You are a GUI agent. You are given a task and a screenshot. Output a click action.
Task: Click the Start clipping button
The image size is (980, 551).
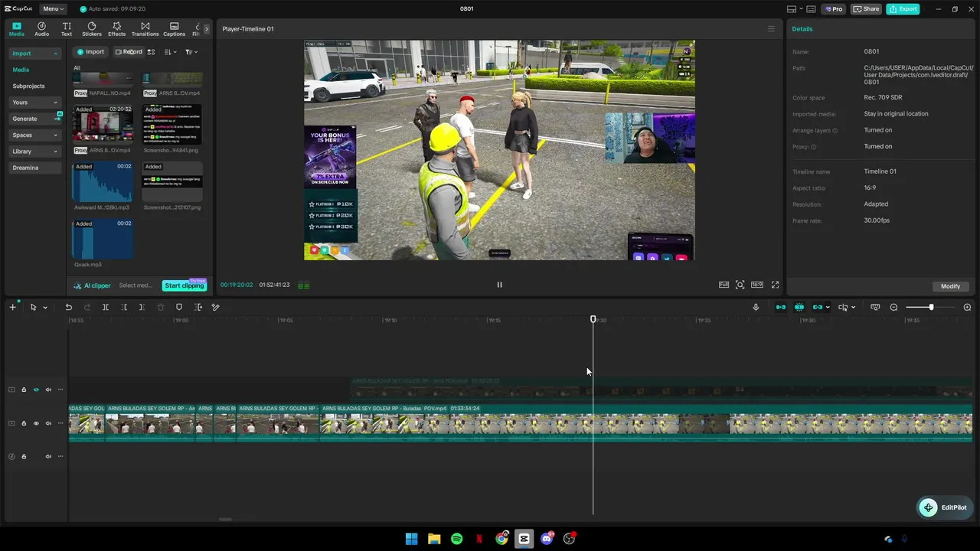[184, 285]
